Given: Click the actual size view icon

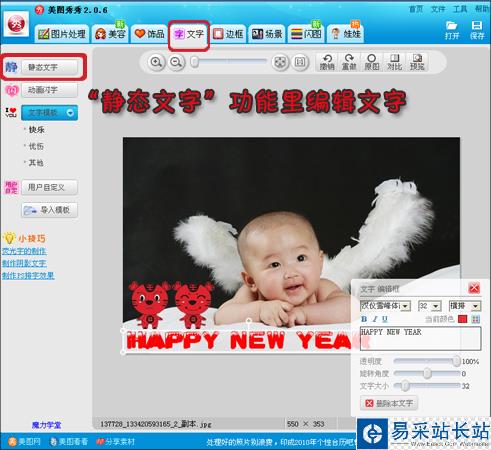Looking at the screenshot, I should pyautogui.click(x=300, y=62).
